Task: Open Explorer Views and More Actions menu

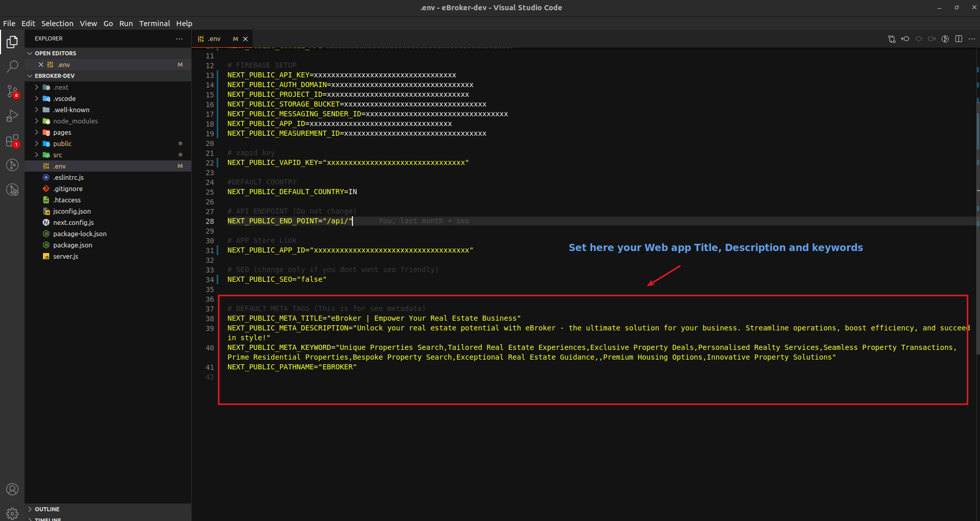Action: point(179,38)
